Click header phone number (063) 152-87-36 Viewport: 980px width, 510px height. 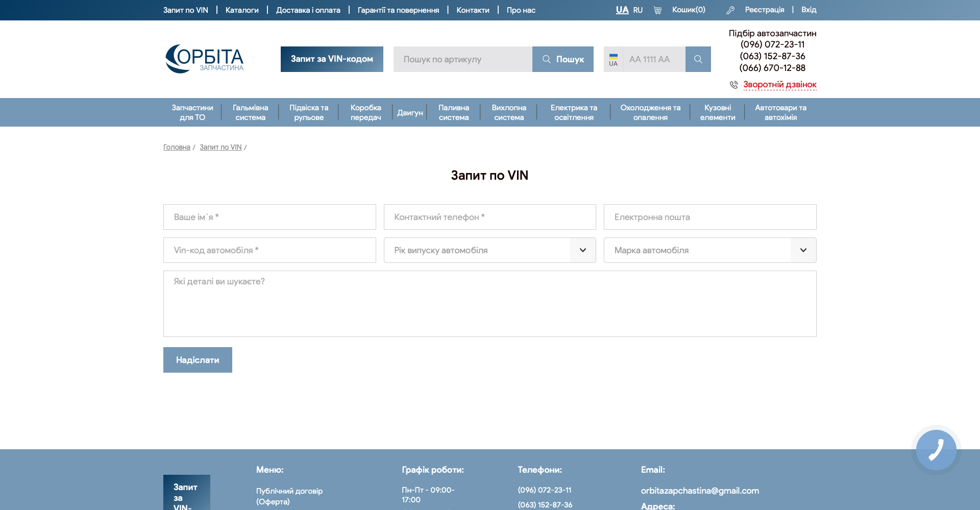[773, 56]
